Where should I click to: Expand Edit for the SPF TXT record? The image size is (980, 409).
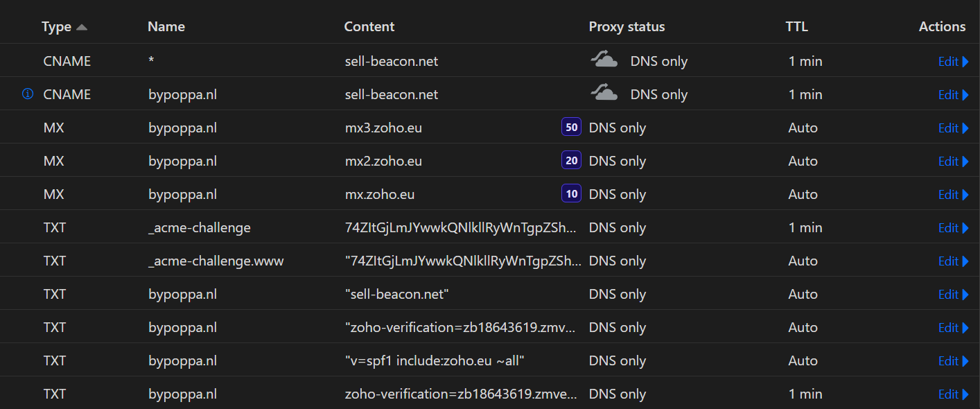point(953,361)
